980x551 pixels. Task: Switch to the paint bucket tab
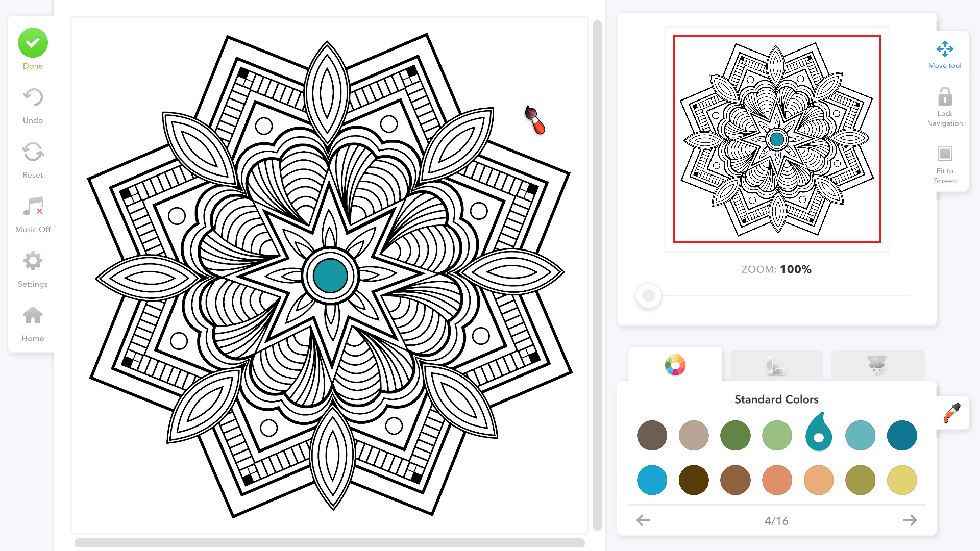pos(877,365)
